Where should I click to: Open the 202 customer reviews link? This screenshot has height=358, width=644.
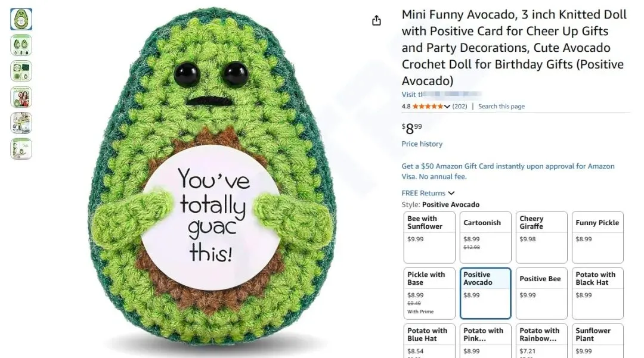click(460, 107)
